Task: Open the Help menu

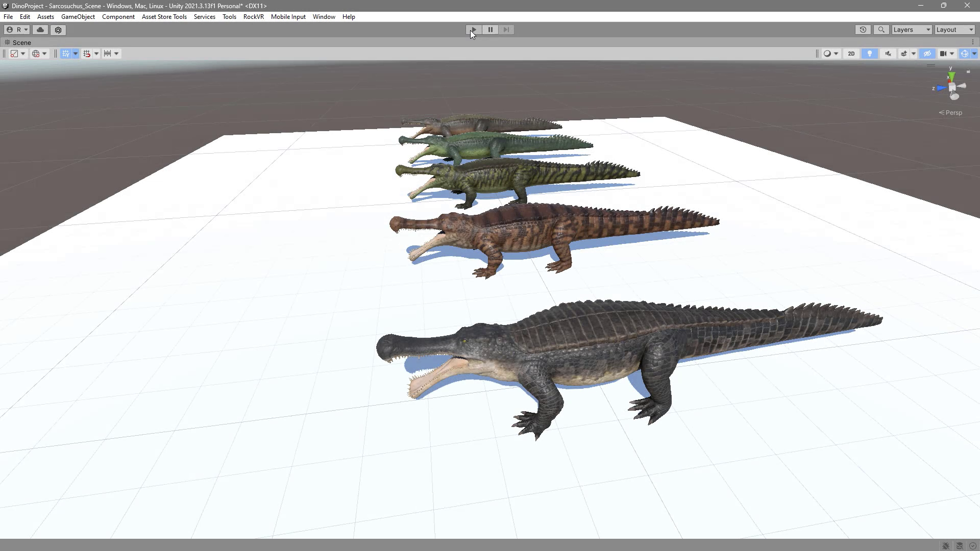Action: pos(349,17)
